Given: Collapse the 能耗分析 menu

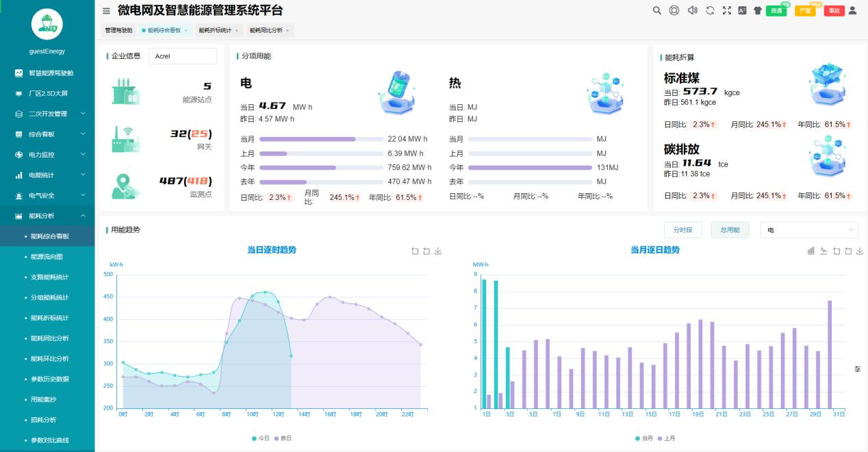Looking at the screenshot, I should (x=47, y=216).
